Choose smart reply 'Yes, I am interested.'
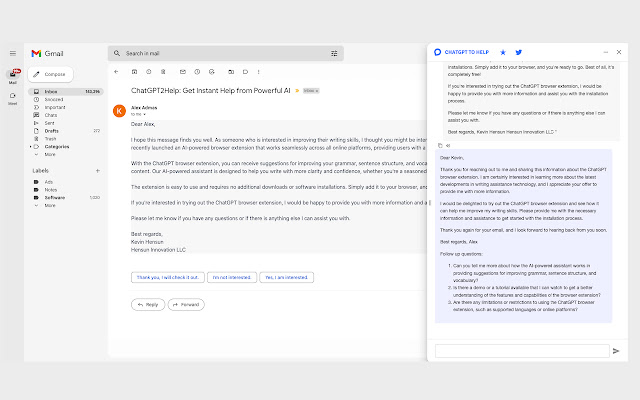 (x=287, y=278)
